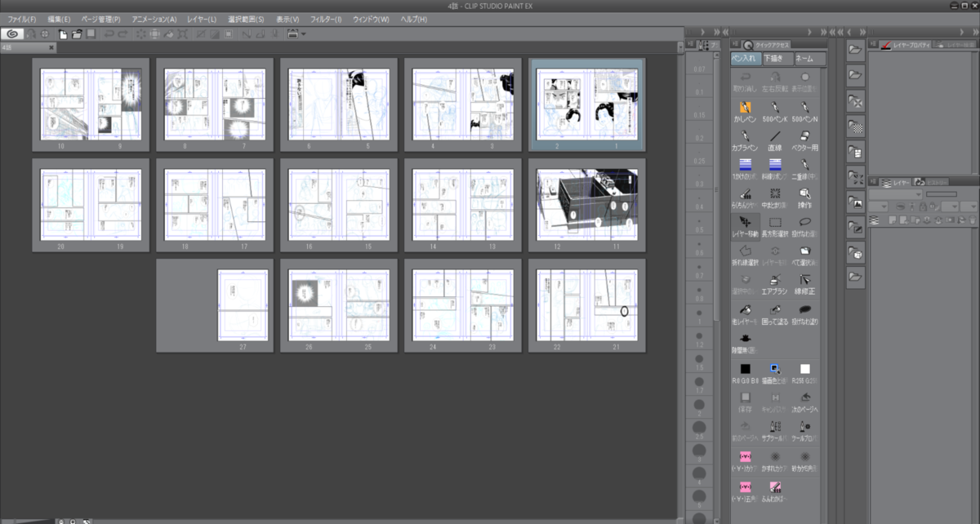This screenshot has width=980, height=524.
Task: Select the 投げなわ塗り lasso fill tool
Action: [805, 314]
